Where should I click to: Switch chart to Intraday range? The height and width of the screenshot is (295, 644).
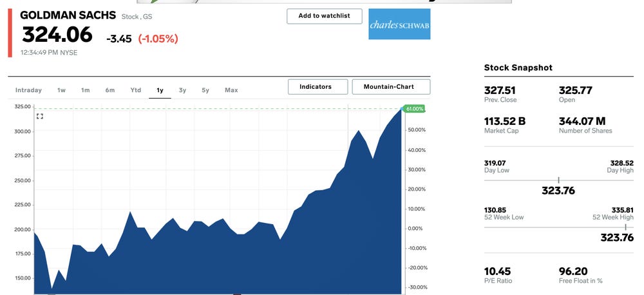pyautogui.click(x=28, y=90)
